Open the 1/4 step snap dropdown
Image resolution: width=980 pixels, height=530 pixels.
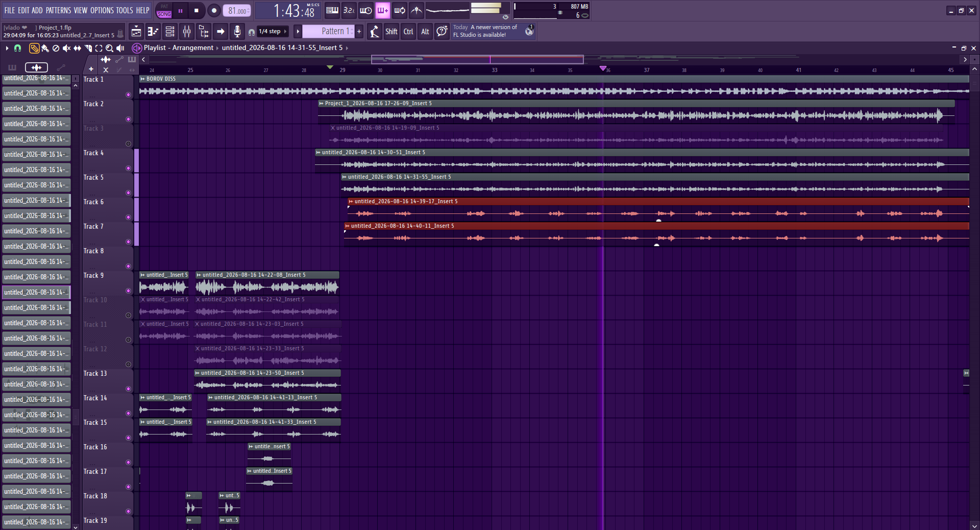click(273, 32)
